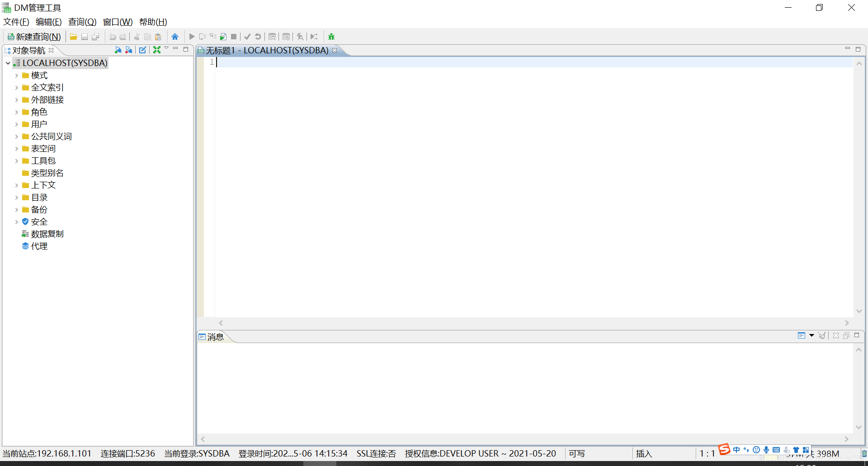Click the blue home icon

click(175, 37)
